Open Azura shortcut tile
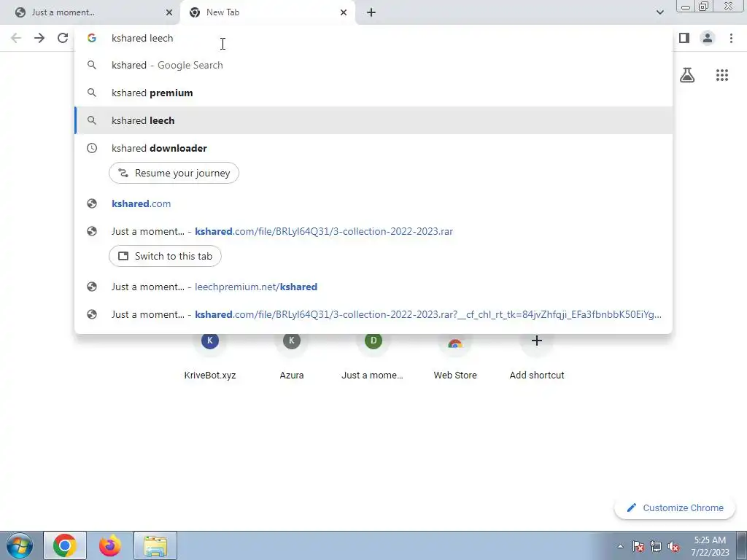The width and height of the screenshot is (747, 560). coord(292,356)
